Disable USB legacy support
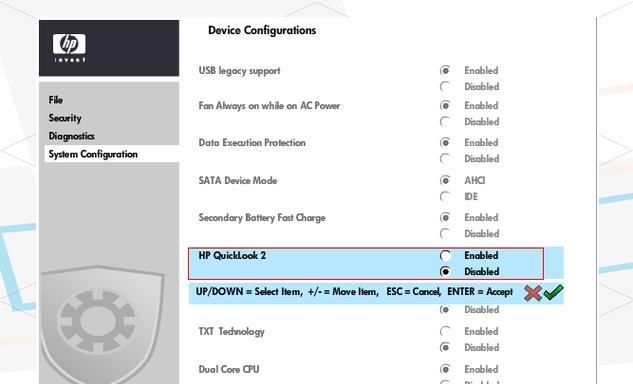Image resolution: width=633 pixels, height=384 pixels. click(445, 87)
